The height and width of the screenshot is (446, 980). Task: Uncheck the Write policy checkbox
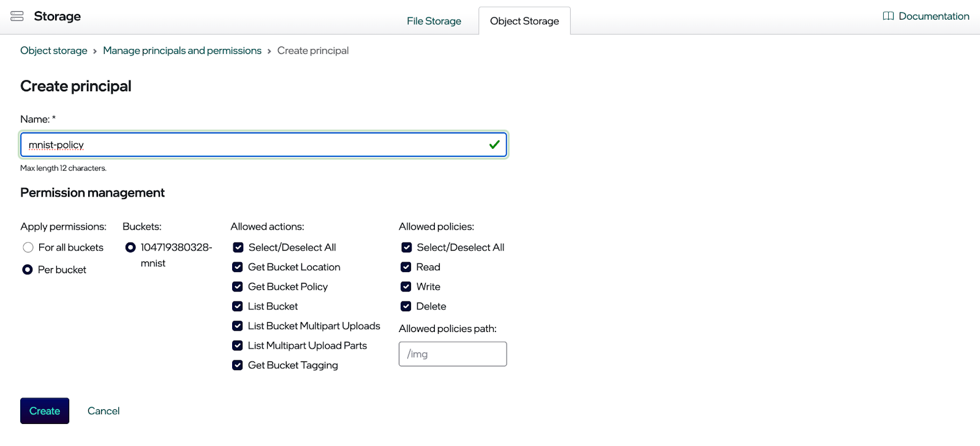click(x=406, y=287)
